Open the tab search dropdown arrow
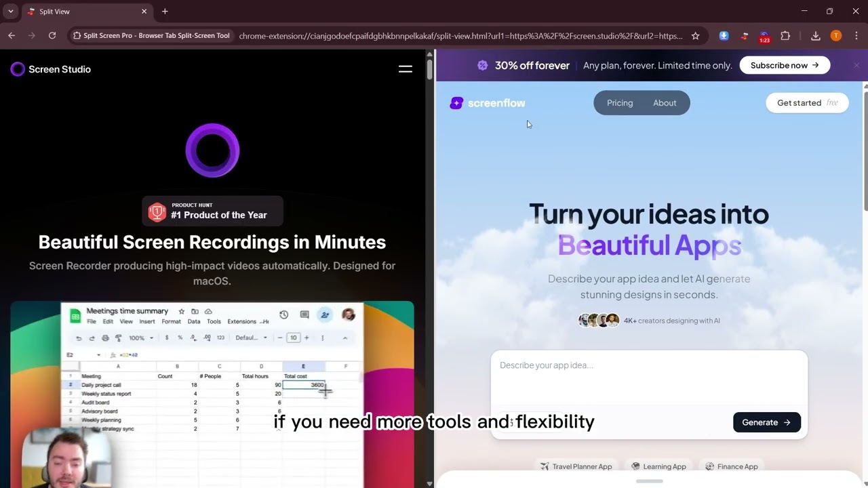 [10, 12]
